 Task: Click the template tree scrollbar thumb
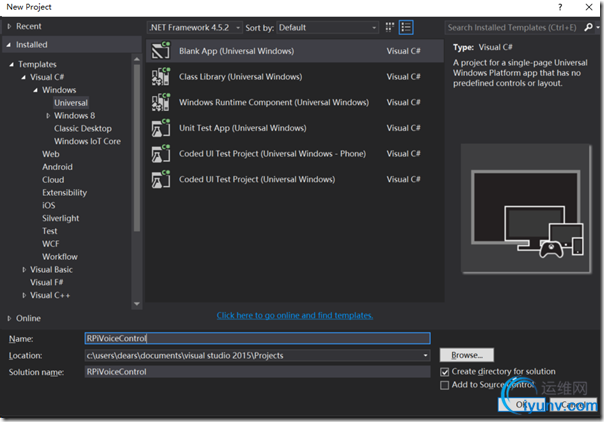[137, 148]
